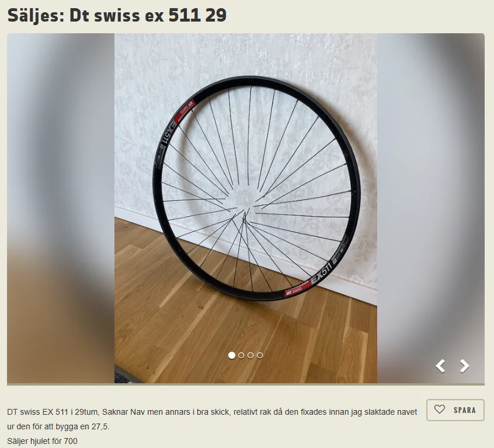494x448 pixels.
Task: Jump to the third carousel photo dot
Action: (x=251, y=355)
